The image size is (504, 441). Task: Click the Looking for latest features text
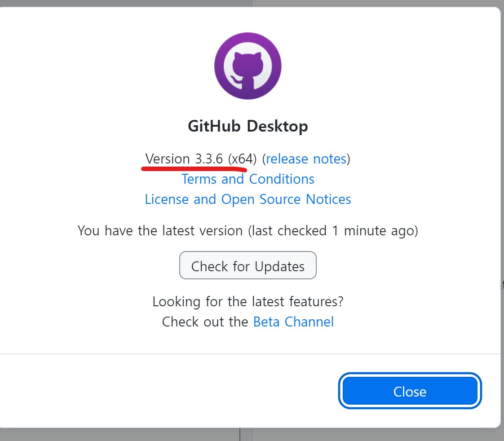click(248, 301)
